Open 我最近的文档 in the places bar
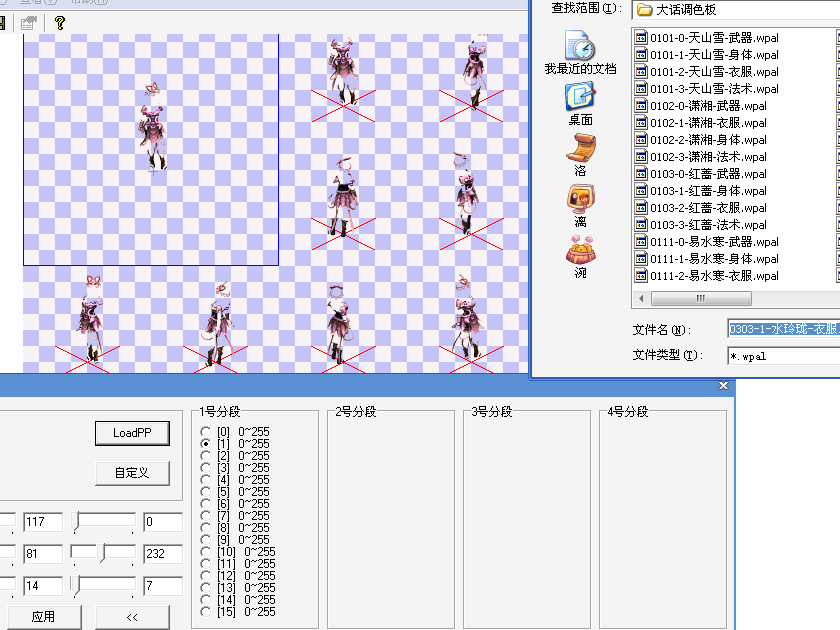The image size is (840, 630). [580, 52]
